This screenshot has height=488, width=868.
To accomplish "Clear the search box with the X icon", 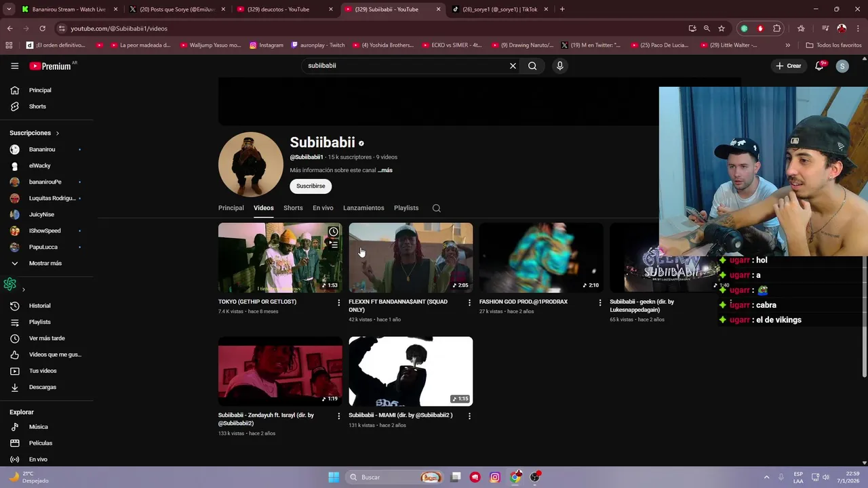I will click(513, 66).
